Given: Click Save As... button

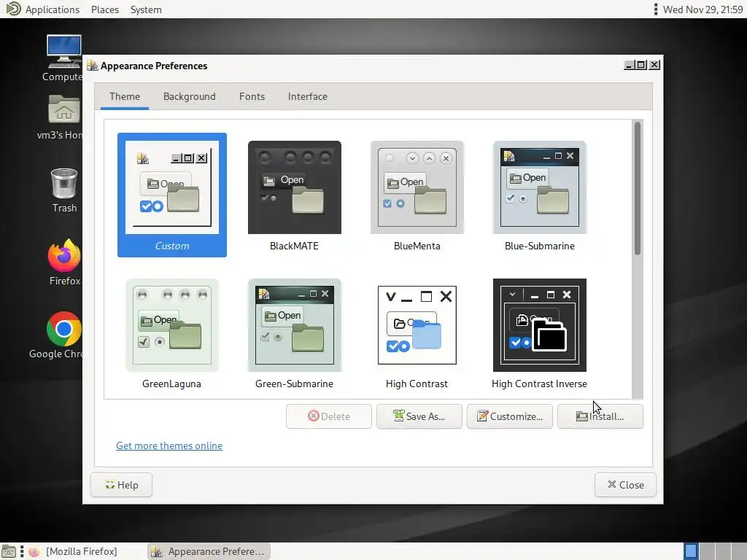Looking at the screenshot, I should [419, 416].
